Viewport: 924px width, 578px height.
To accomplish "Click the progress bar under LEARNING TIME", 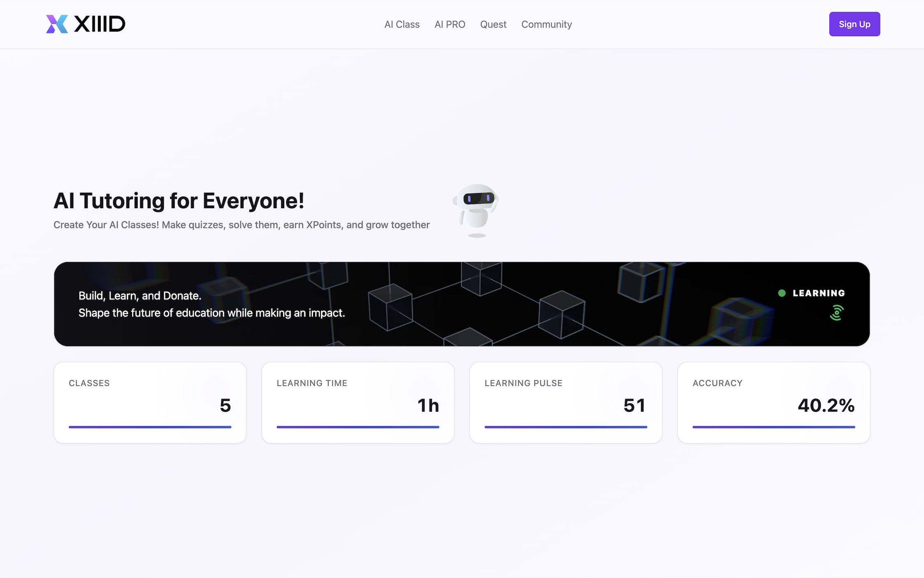I will coord(358,427).
